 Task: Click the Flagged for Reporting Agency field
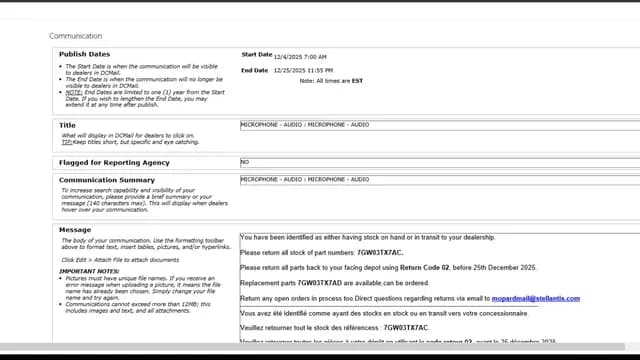point(440,162)
